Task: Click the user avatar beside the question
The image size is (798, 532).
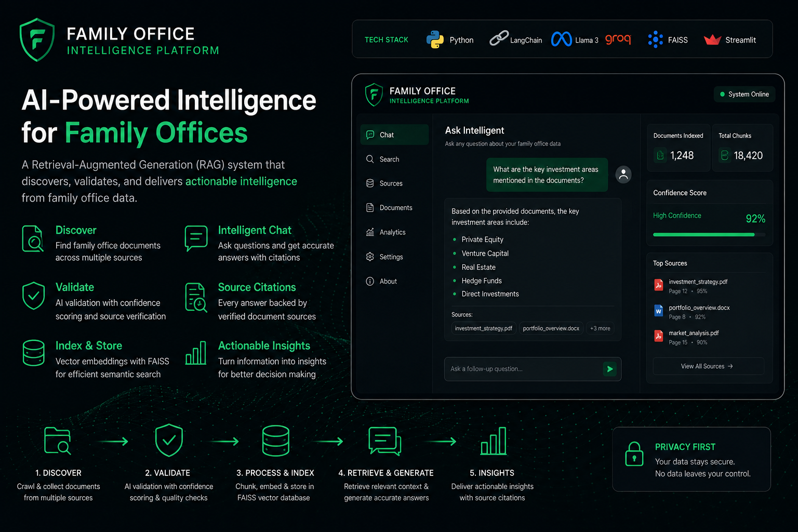Action: click(x=623, y=175)
